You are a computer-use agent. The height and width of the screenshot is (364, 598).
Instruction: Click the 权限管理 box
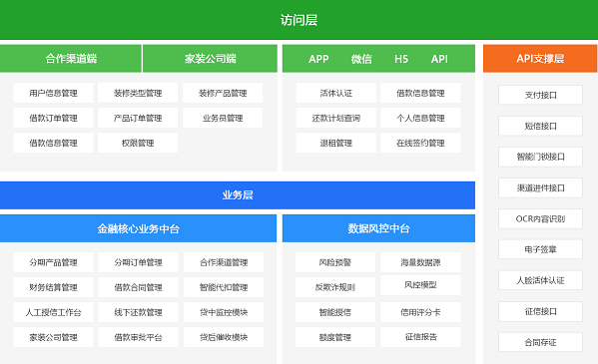pyautogui.click(x=138, y=143)
